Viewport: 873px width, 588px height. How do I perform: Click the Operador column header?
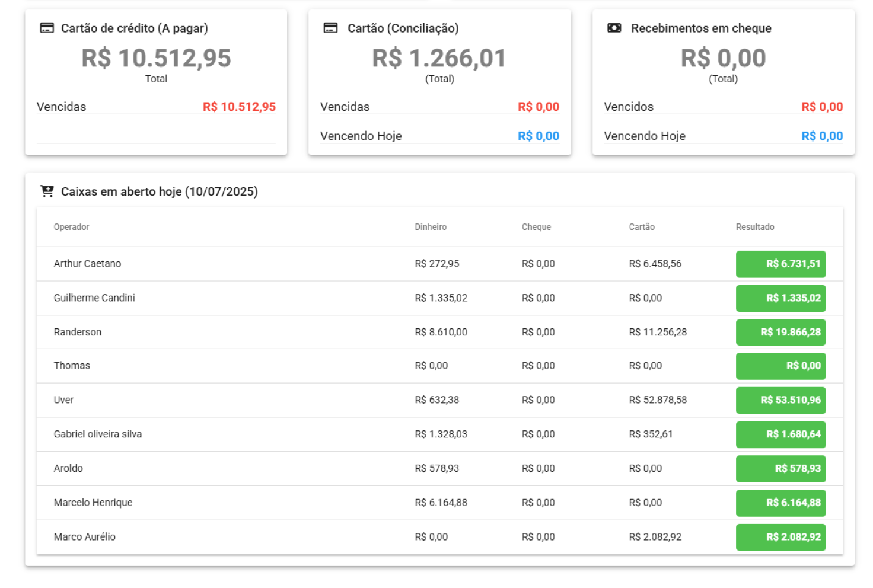pos(71,227)
